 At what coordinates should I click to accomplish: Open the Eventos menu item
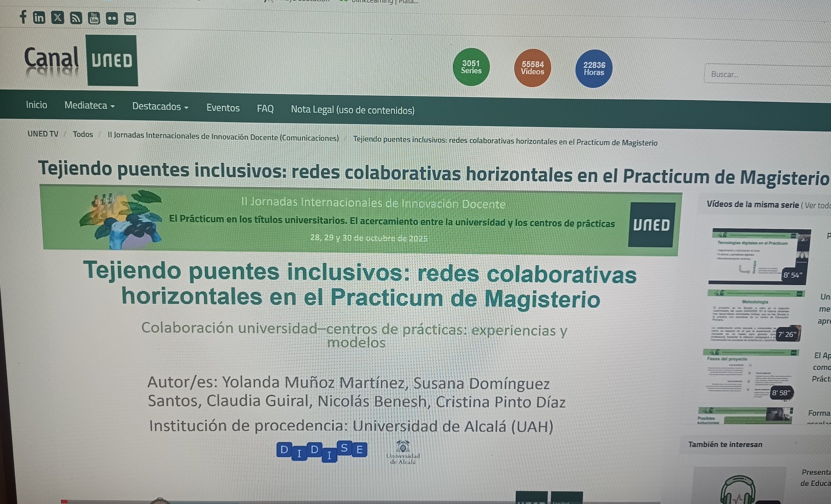pyautogui.click(x=223, y=108)
